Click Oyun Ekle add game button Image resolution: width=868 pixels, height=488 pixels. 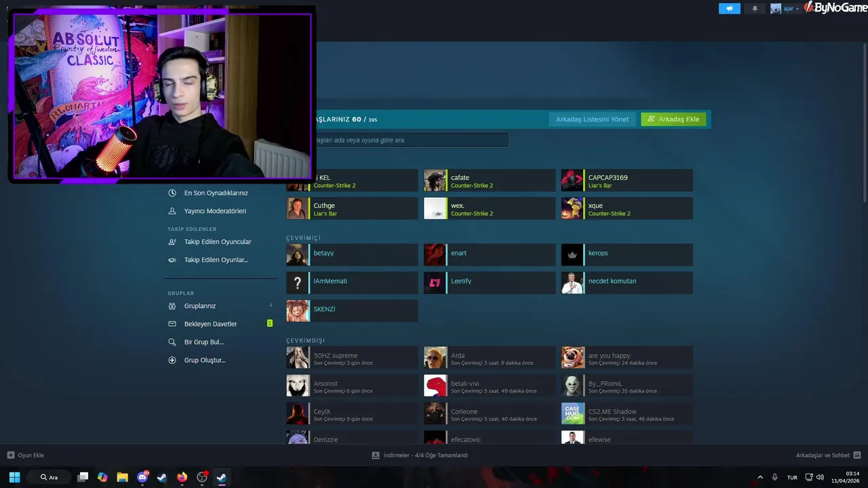[x=26, y=455]
